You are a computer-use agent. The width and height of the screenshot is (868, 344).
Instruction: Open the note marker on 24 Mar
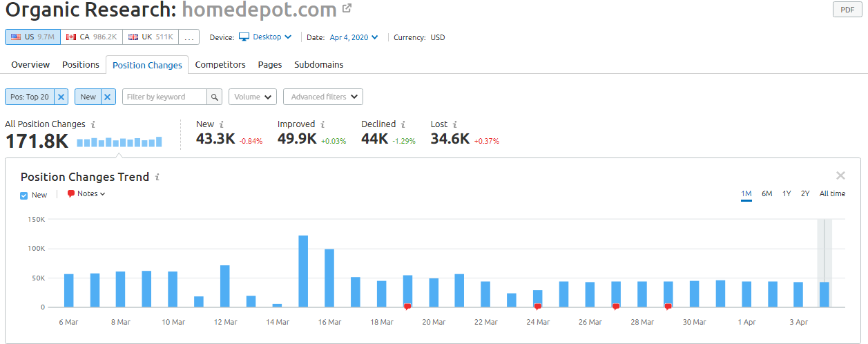(x=537, y=306)
